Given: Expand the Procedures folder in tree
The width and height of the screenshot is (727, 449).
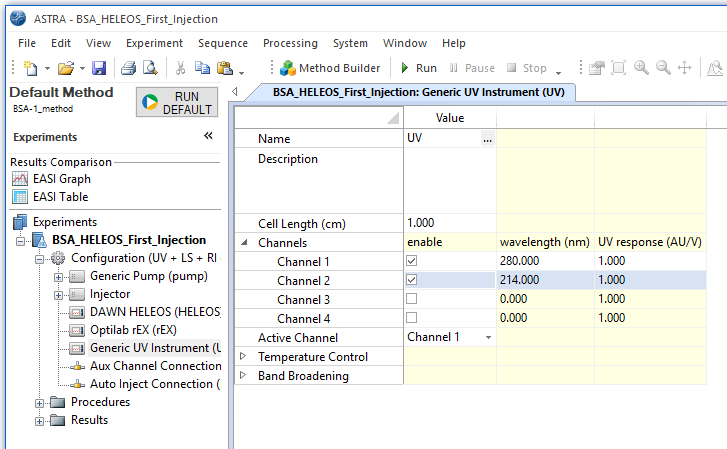Looking at the screenshot, I should click(x=40, y=402).
